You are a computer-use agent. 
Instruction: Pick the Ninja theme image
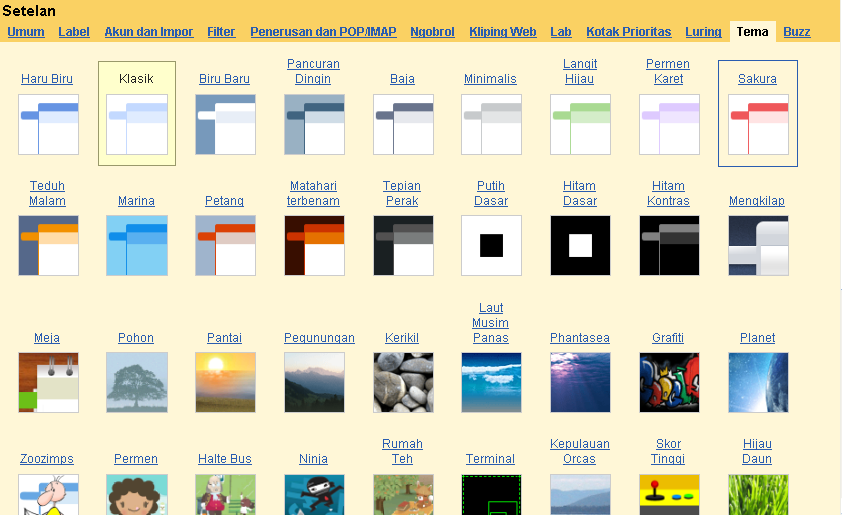pyautogui.click(x=314, y=495)
